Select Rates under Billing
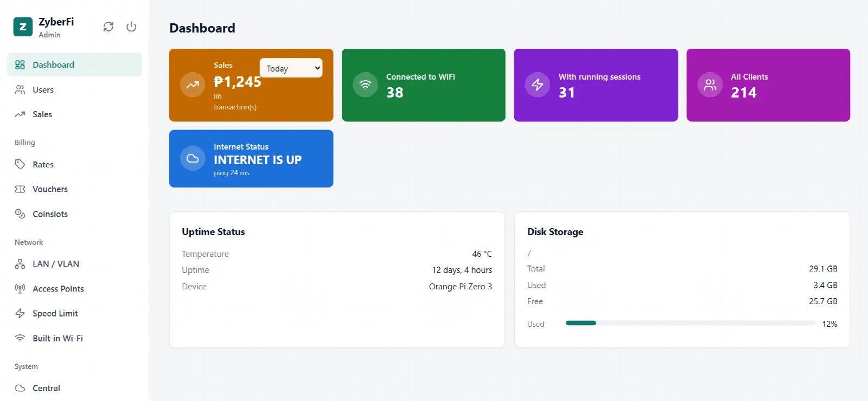Screen dimensions: 868x401 tap(75, 164)
